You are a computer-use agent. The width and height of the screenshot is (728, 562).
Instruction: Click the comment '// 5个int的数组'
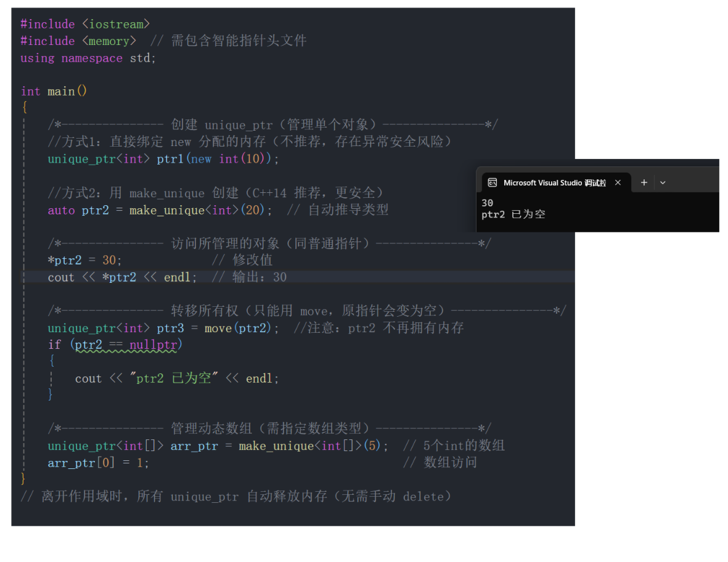pyautogui.click(x=454, y=446)
